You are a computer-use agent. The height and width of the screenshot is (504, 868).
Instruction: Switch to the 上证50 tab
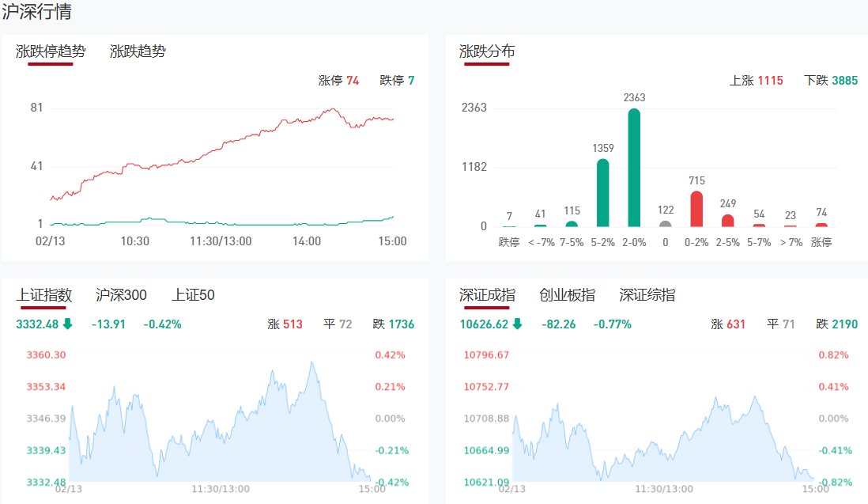(193, 296)
